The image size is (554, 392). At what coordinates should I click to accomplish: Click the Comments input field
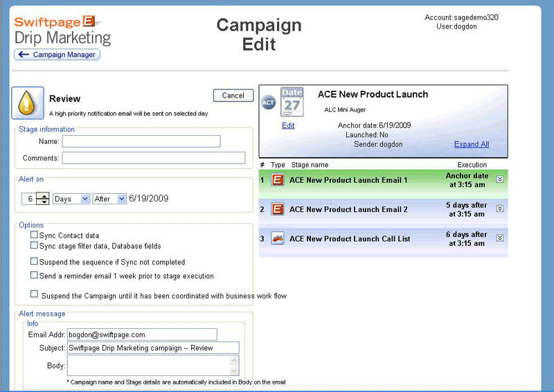154,158
